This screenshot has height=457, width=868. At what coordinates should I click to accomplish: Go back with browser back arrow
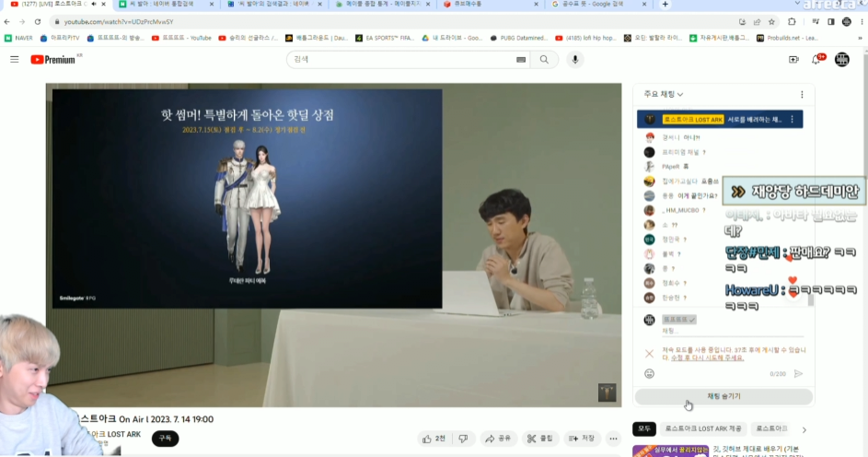click(6, 21)
